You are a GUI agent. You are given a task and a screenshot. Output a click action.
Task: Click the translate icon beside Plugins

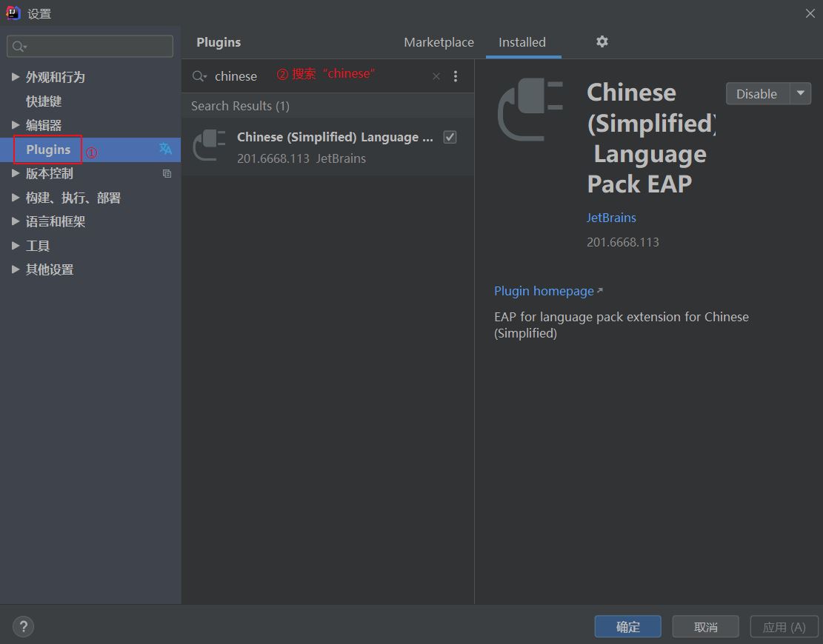(x=165, y=149)
